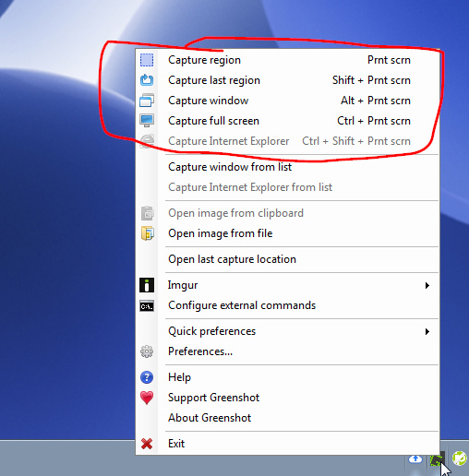Image resolution: width=469 pixels, height=476 pixels.
Task: Choose Capture last region
Action: pos(287,80)
